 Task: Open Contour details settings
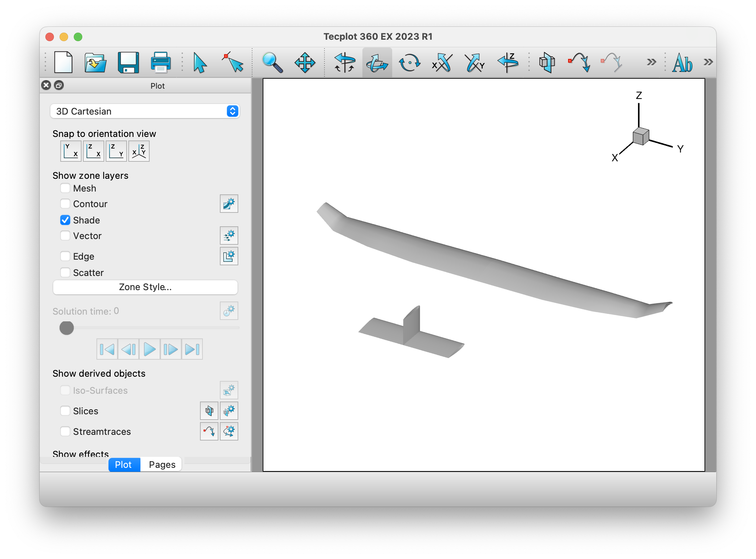[x=229, y=204]
